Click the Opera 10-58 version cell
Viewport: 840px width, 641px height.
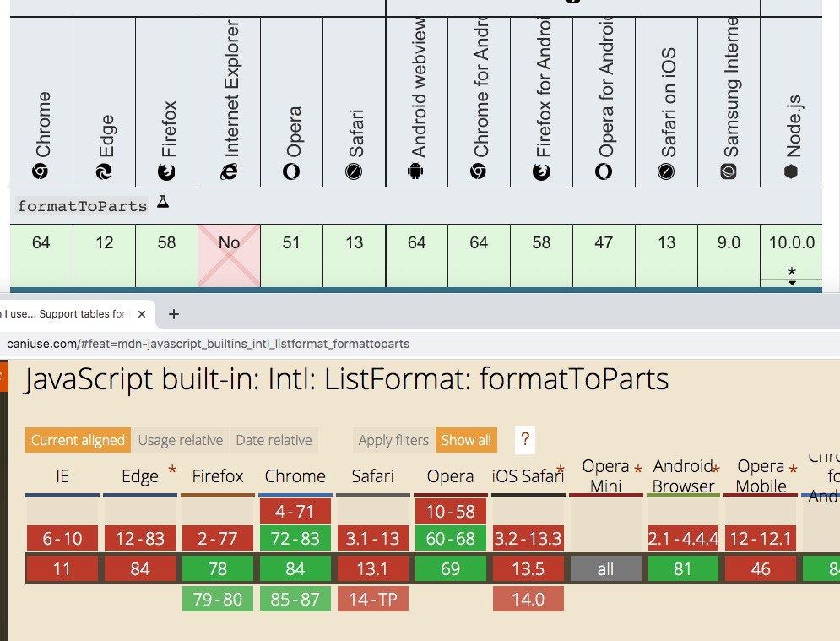click(x=451, y=511)
